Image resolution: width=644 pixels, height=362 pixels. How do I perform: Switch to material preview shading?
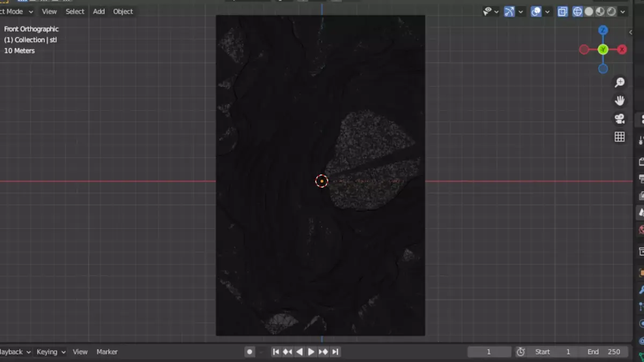click(600, 11)
